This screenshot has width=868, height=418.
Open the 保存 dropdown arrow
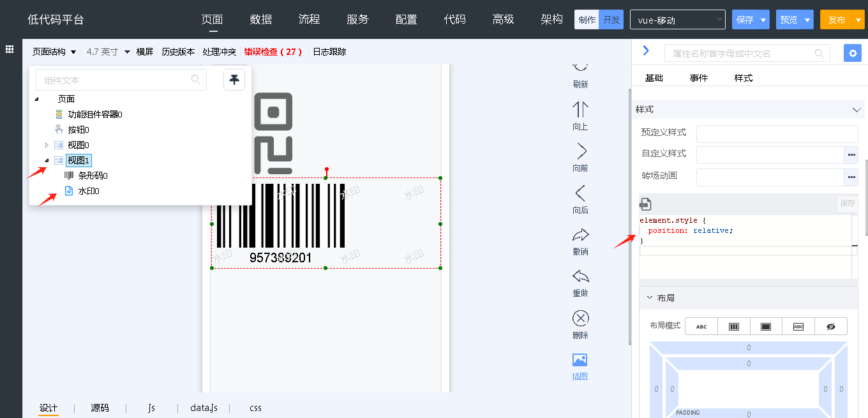point(764,20)
